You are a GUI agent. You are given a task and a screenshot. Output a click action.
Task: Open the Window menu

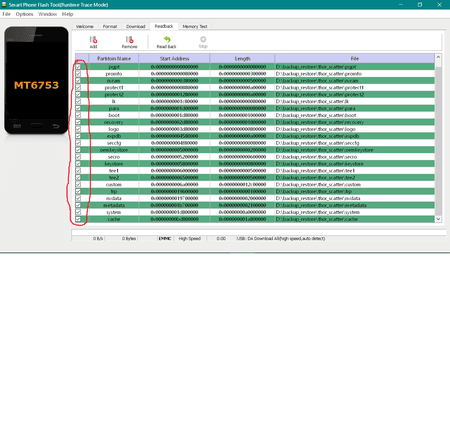click(x=47, y=14)
